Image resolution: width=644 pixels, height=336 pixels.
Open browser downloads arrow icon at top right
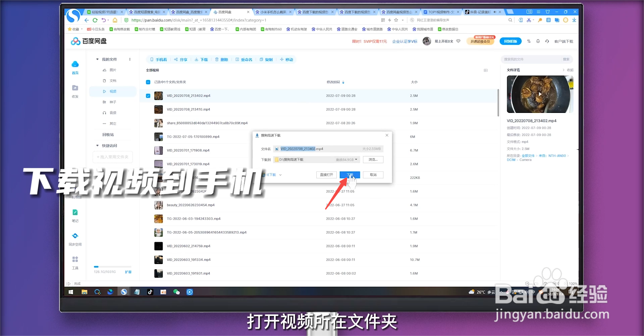click(574, 20)
